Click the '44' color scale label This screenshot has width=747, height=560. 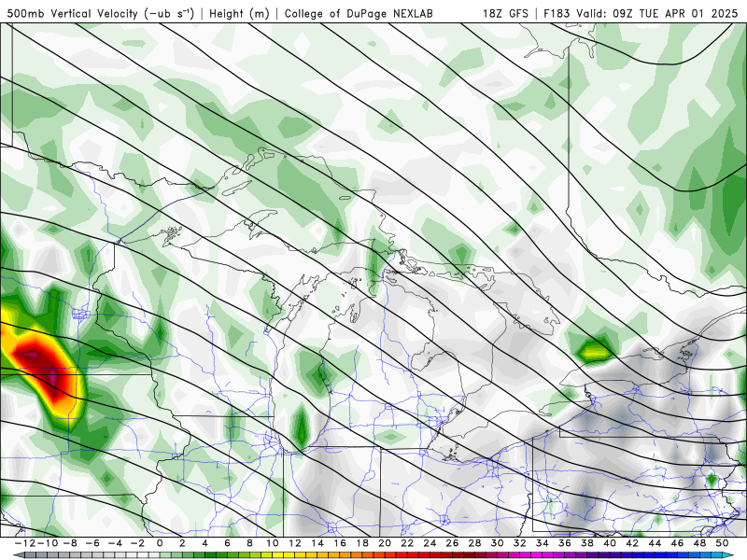655,543
